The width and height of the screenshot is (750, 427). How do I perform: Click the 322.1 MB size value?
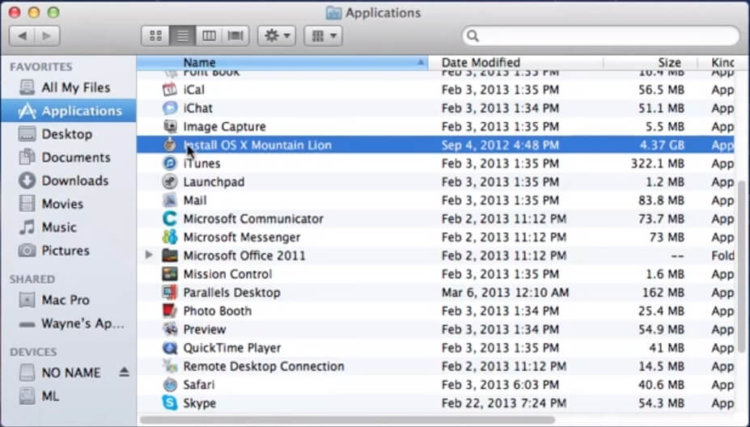click(658, 164)
